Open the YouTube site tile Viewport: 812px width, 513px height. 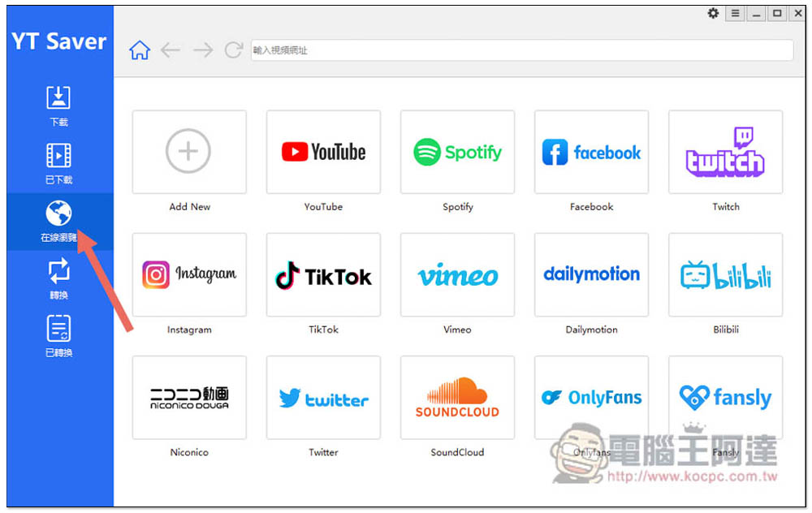(323, 152)
